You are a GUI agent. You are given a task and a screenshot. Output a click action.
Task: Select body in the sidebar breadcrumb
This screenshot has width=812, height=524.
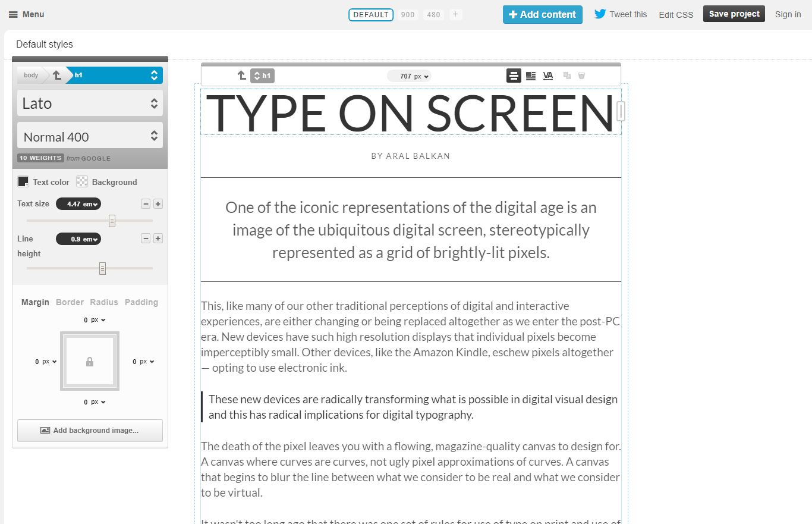[31, 75]
